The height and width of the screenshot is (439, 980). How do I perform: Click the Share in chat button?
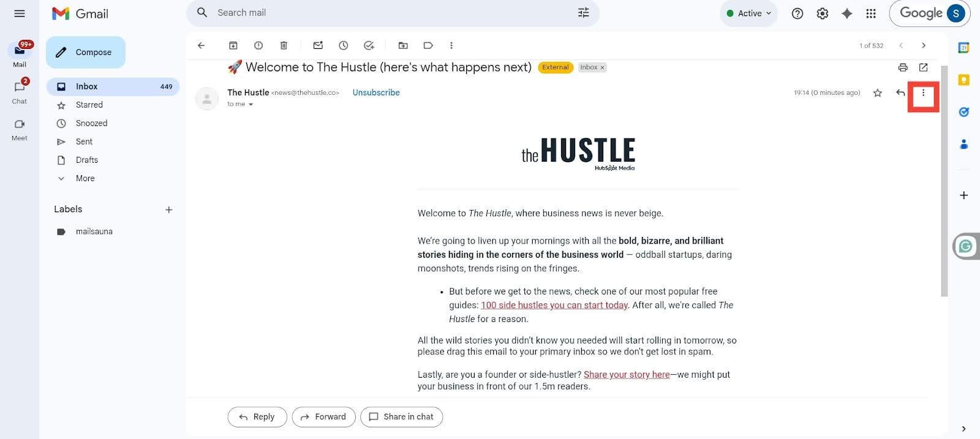[401, 417]
